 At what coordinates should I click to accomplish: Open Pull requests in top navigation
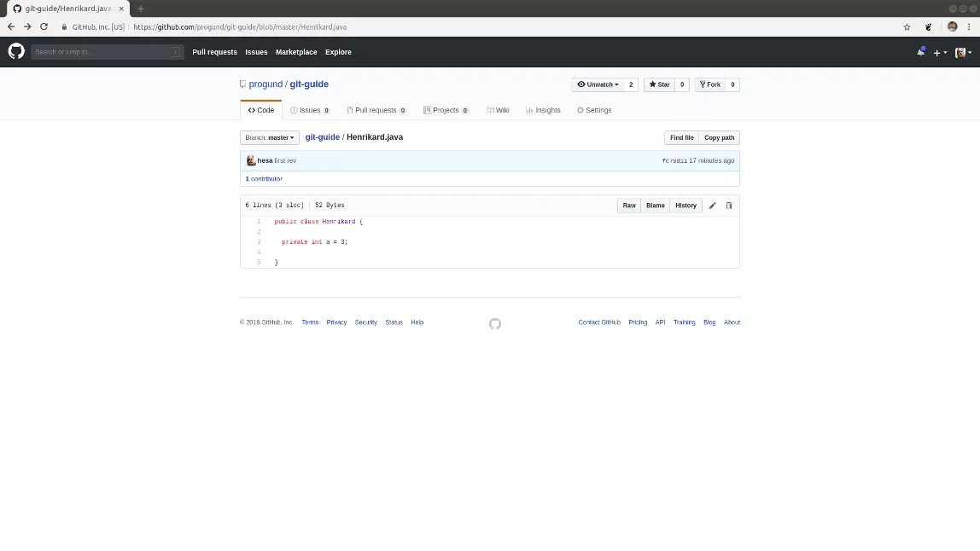pyautogui.click(x=214, y=52)
